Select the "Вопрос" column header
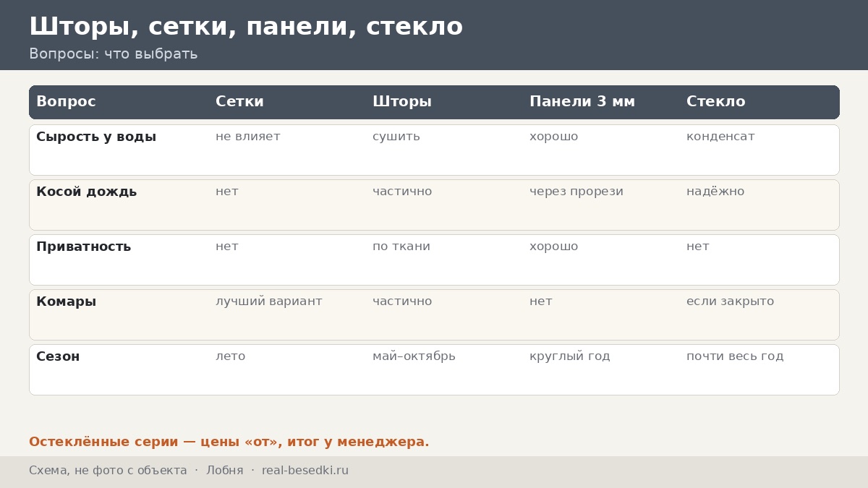Viewport: 868px width, 488px height. pyautogui.click(x=66, y=102)
